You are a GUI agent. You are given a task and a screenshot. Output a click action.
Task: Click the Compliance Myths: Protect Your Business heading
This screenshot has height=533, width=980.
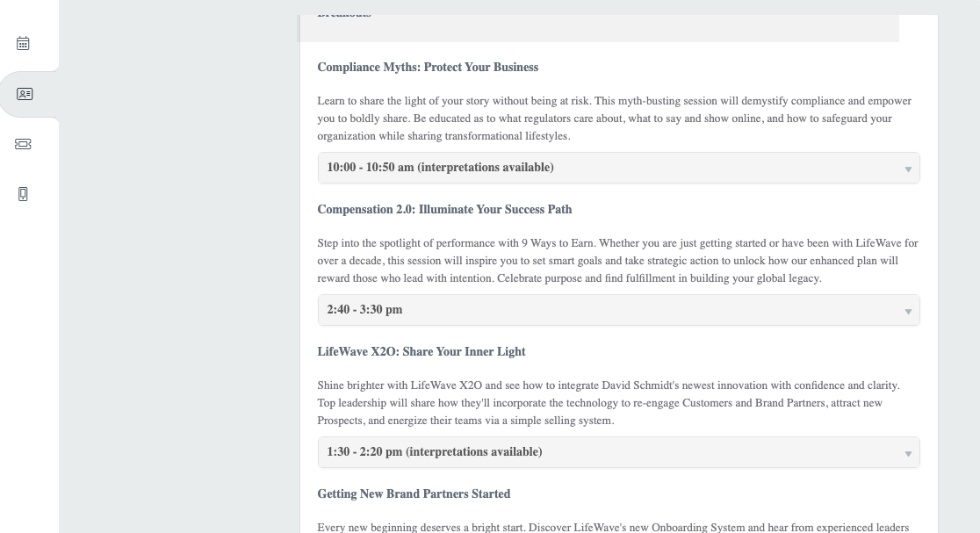pyautogui.click(x=428, y=68)
